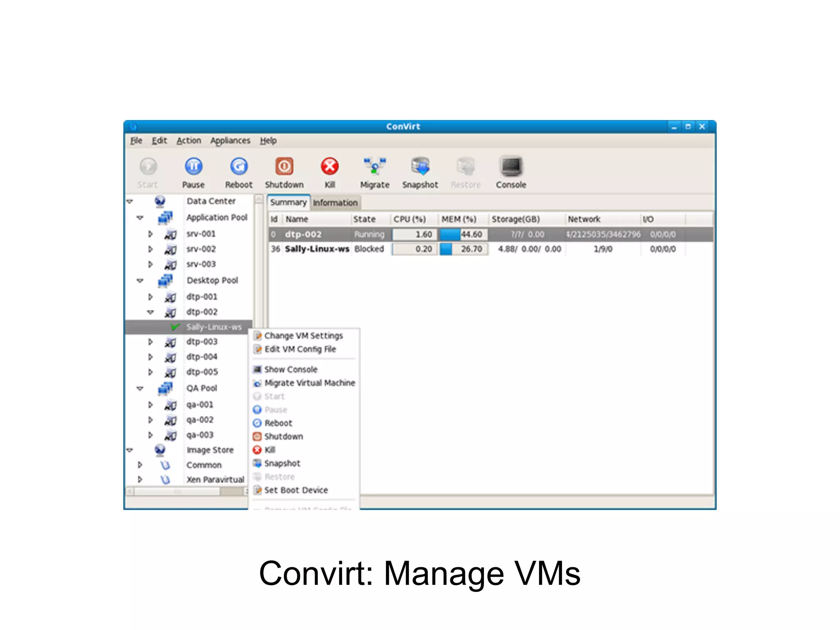Open the File menu
The height and width of the screenshot is (630, 840).
point(136,141)
